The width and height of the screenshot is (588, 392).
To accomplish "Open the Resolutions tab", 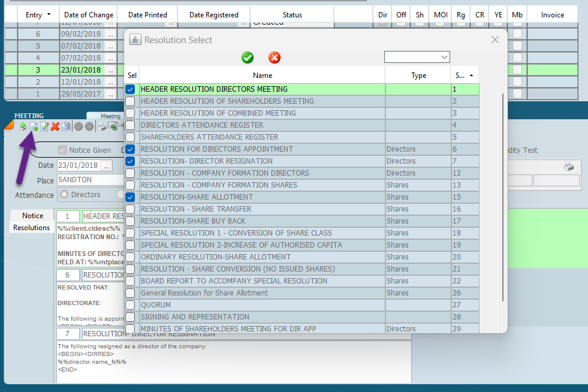I will click(x=31, y=228).
